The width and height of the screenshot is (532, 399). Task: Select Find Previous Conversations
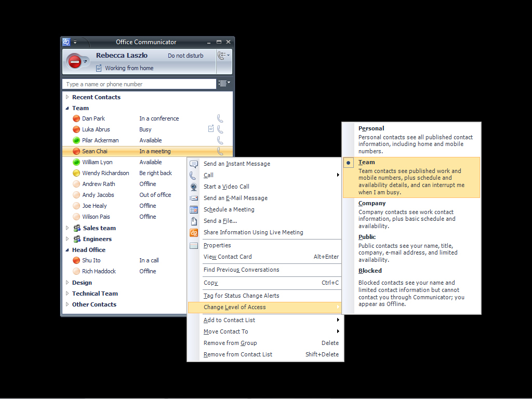click(264, 270)
